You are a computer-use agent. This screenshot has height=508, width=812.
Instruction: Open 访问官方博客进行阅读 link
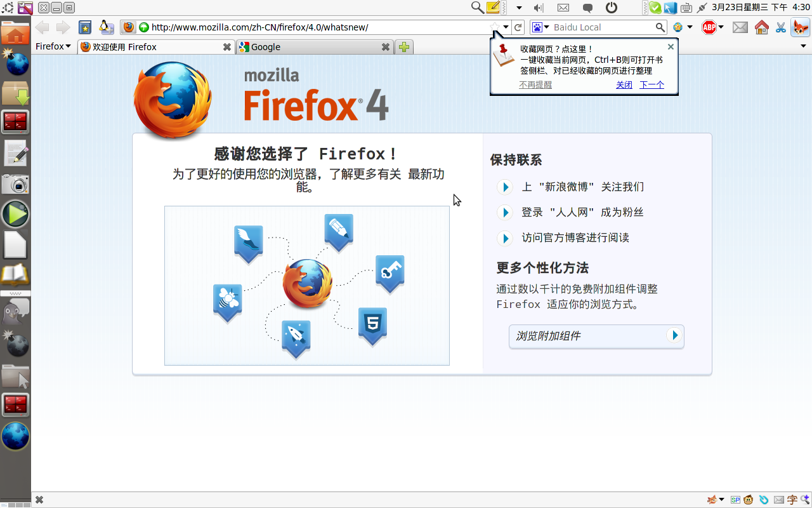(x=576, y=237)
